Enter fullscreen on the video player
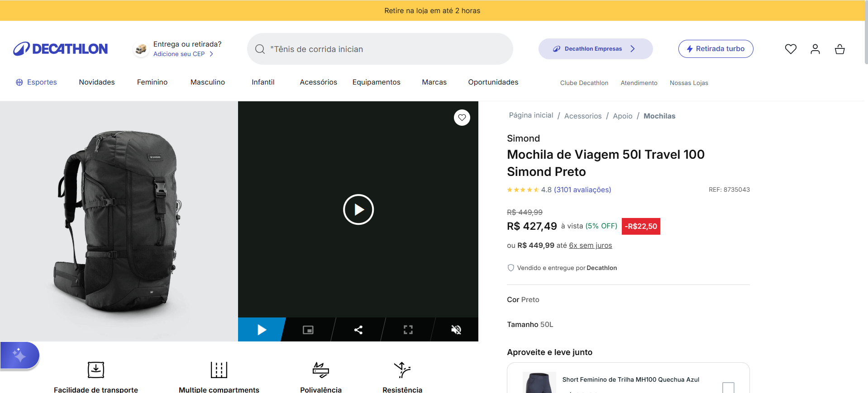The width and height of the screenshot is (868, 393). (408, 330)
